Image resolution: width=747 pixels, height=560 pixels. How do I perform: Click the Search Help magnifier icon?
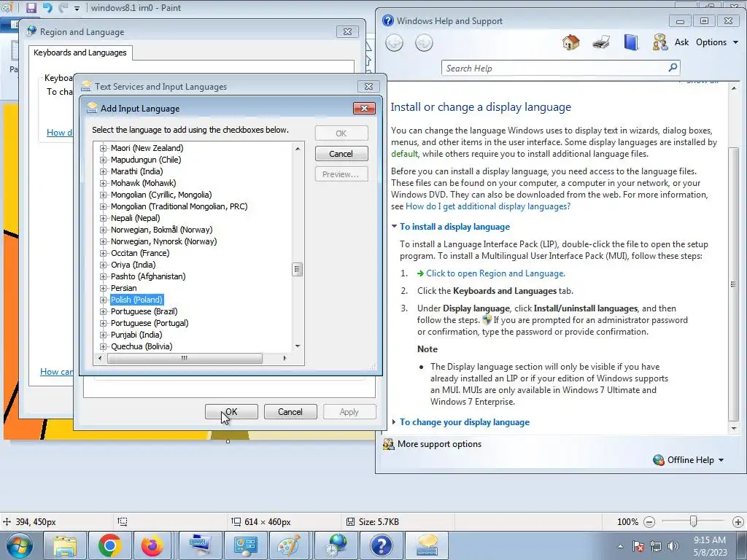(673, 68)
